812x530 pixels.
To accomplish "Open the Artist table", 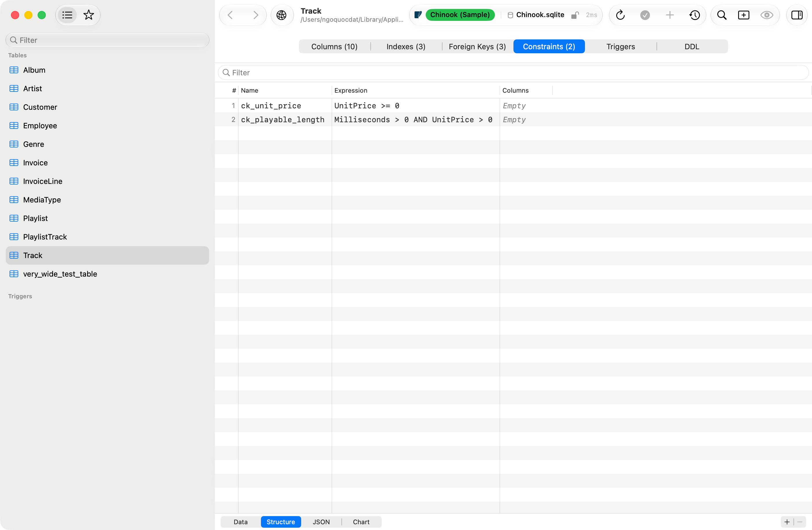I will point(107,88).
